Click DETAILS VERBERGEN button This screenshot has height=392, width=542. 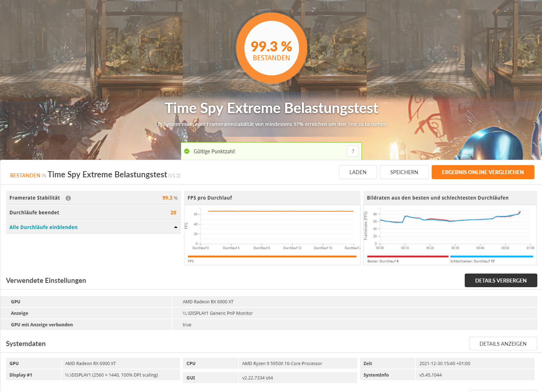coord(501,280)
